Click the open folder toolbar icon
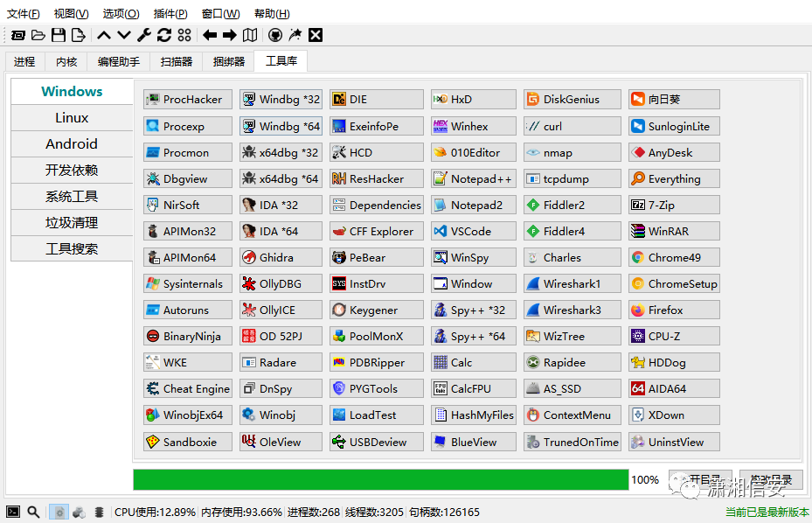812x523 pixels. [38, 35]
